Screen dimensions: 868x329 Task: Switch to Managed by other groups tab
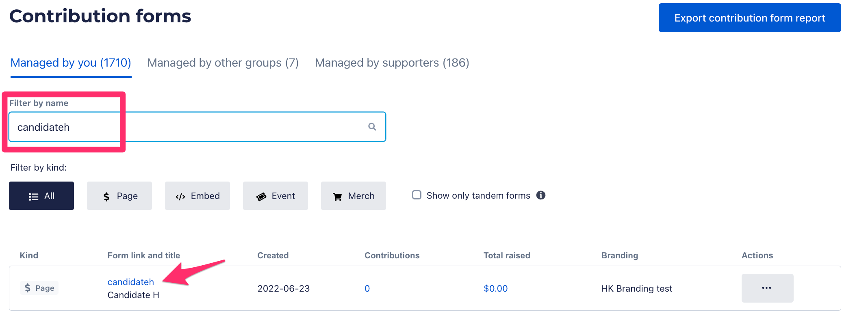[223, 63]
